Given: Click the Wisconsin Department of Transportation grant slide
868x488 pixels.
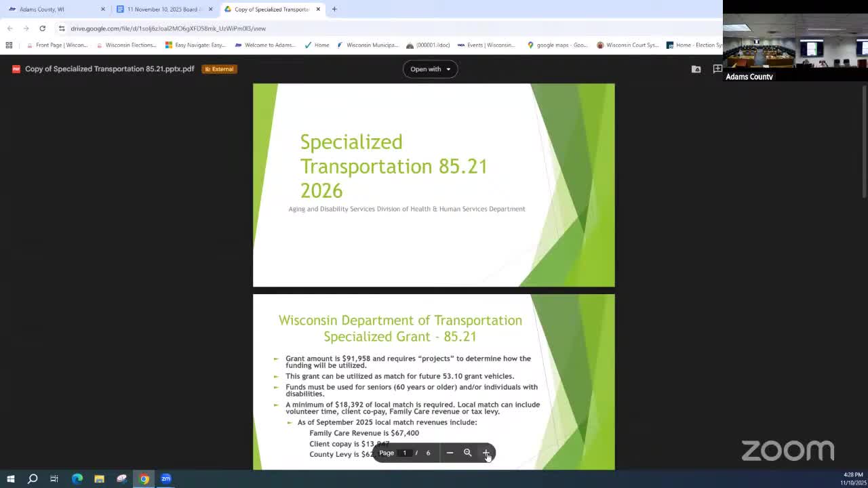Looking at the screenshot, I should pos(434,382).
